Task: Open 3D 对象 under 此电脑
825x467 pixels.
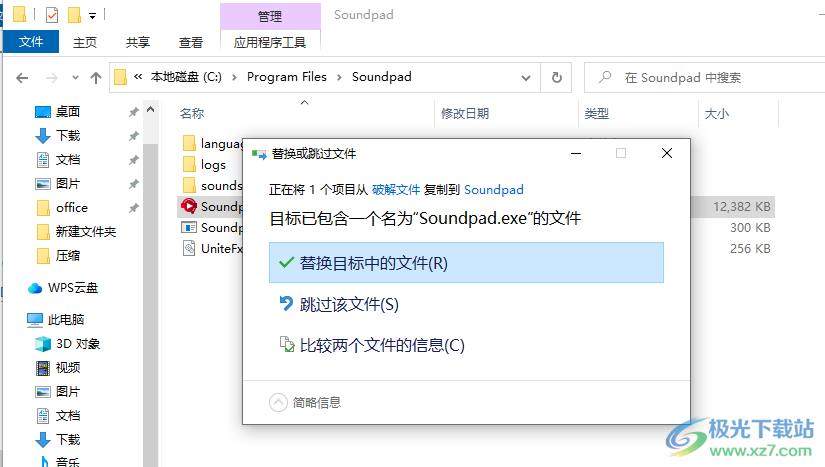Action: (x=78, y=344)
